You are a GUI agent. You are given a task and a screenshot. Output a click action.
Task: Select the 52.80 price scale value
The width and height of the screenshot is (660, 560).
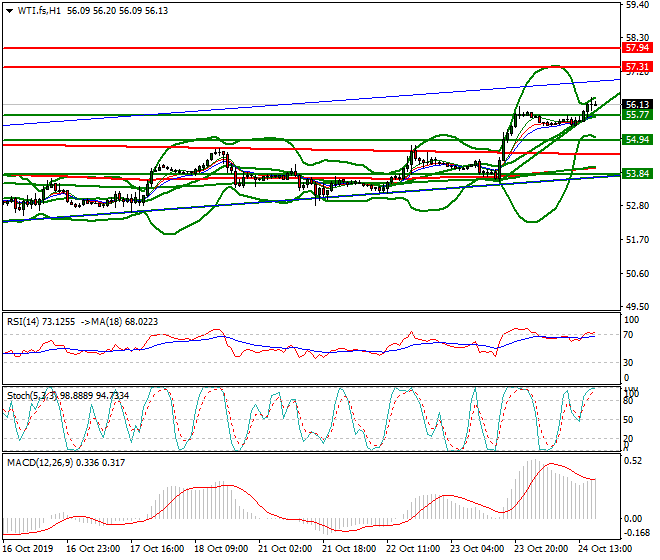(637, 206)
